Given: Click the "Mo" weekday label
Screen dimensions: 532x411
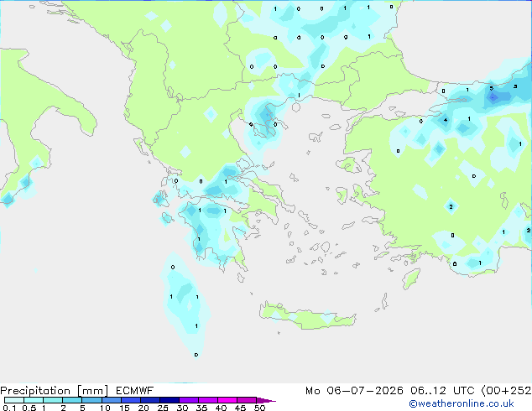Looking at the screenshot, I should [x=312, y=391].
